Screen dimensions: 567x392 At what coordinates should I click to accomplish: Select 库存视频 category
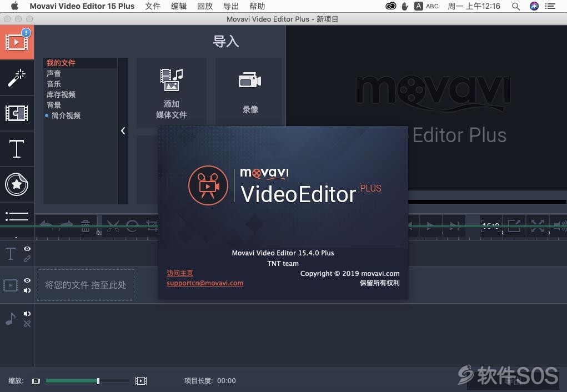[61, 94]
